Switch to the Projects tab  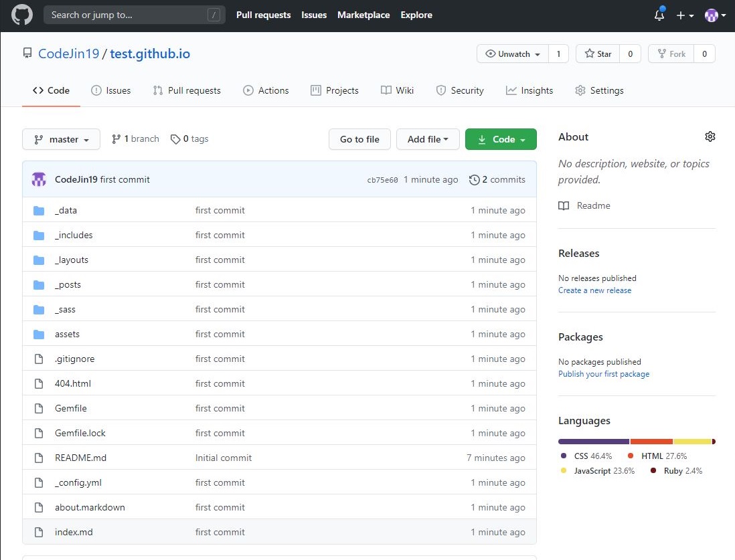(335, 90)
